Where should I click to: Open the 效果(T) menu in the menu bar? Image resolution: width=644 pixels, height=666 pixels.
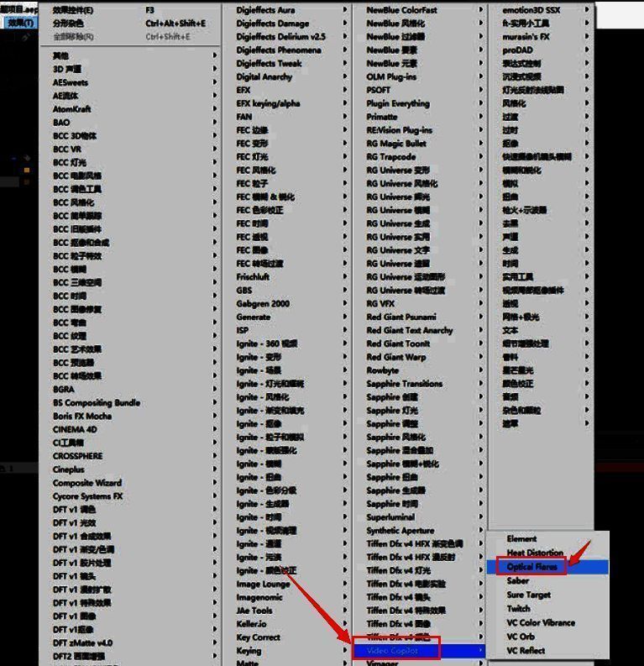coord(18,23)
